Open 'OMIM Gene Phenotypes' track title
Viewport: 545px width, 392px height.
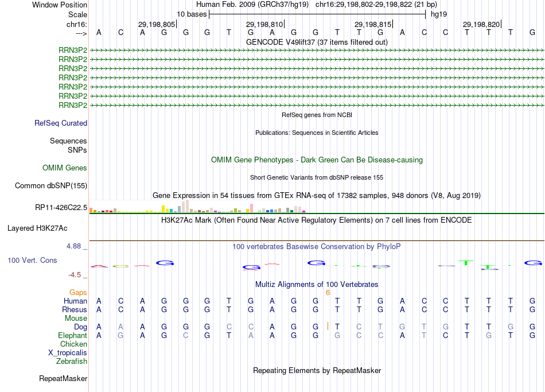coord(317,160)
